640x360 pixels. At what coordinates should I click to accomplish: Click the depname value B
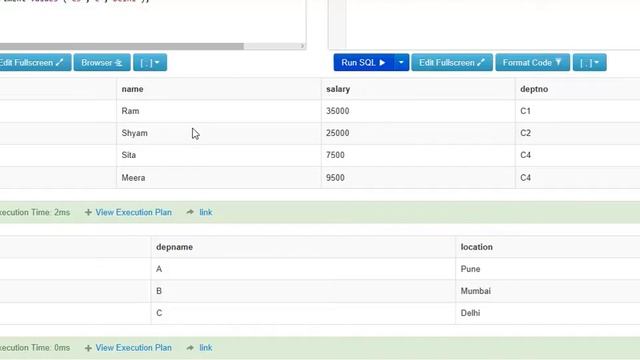coord(159,291)
